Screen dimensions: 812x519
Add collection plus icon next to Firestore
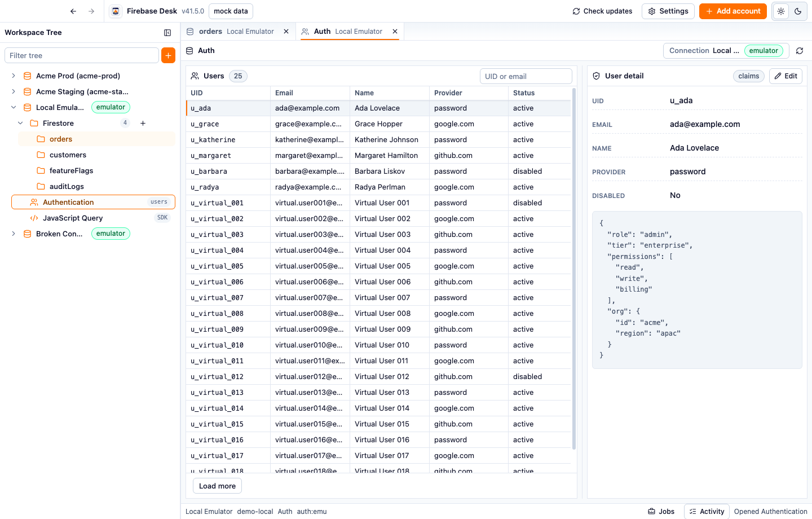coord(143,123)
